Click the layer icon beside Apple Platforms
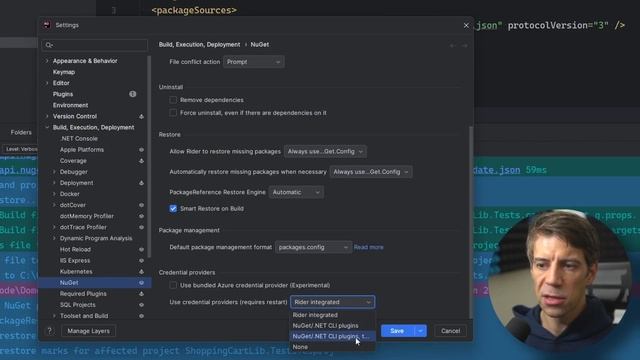The height and width of the screenshot is (360, 640). [141, 150]
